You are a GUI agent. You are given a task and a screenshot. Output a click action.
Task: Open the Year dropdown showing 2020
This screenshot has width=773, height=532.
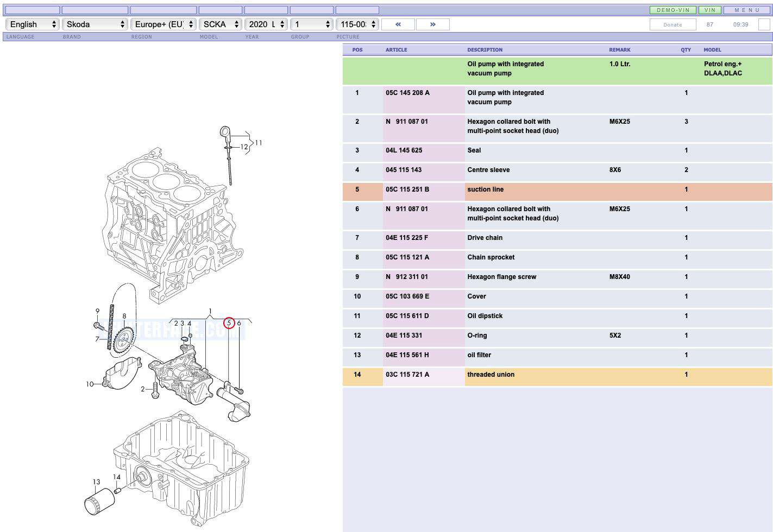tap(266, 24)
